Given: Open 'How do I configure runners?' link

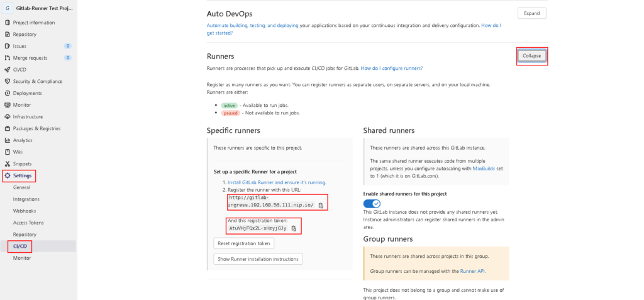Looking at the screenshot, I should pyautogui.click(x=392, y=68).
